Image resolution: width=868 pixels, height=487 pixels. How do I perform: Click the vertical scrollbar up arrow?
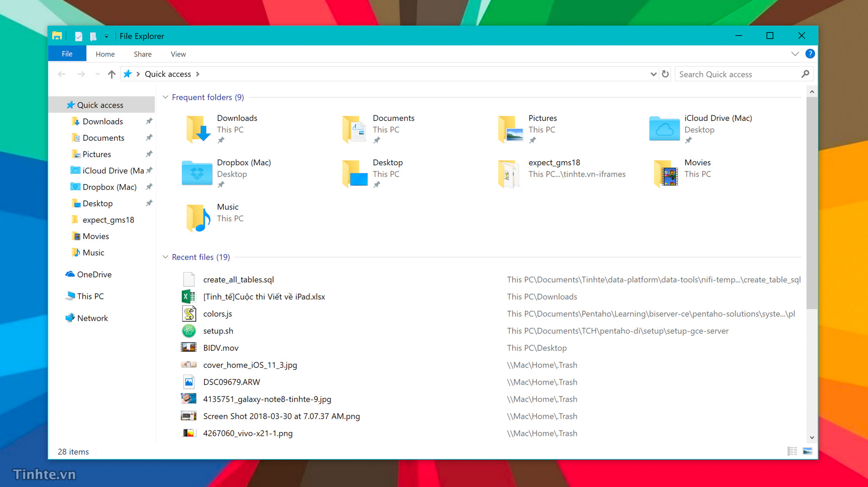pyautogui.click(x=811, y=92)
